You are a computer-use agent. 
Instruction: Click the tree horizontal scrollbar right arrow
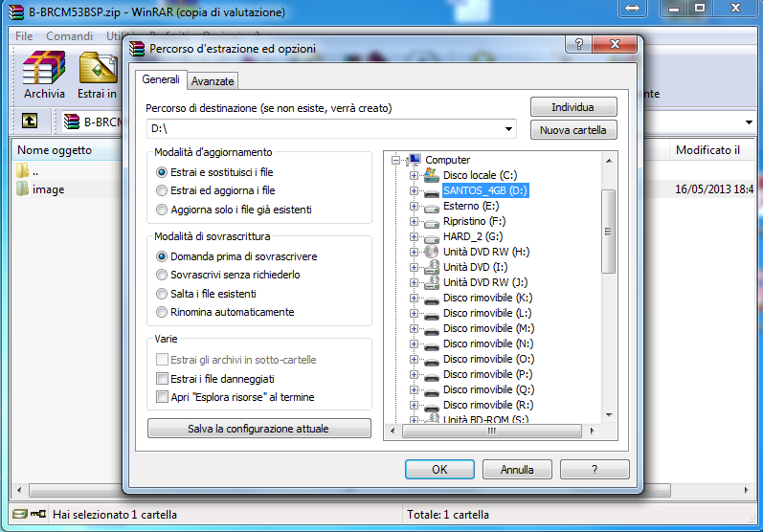[x=592, y=431]
